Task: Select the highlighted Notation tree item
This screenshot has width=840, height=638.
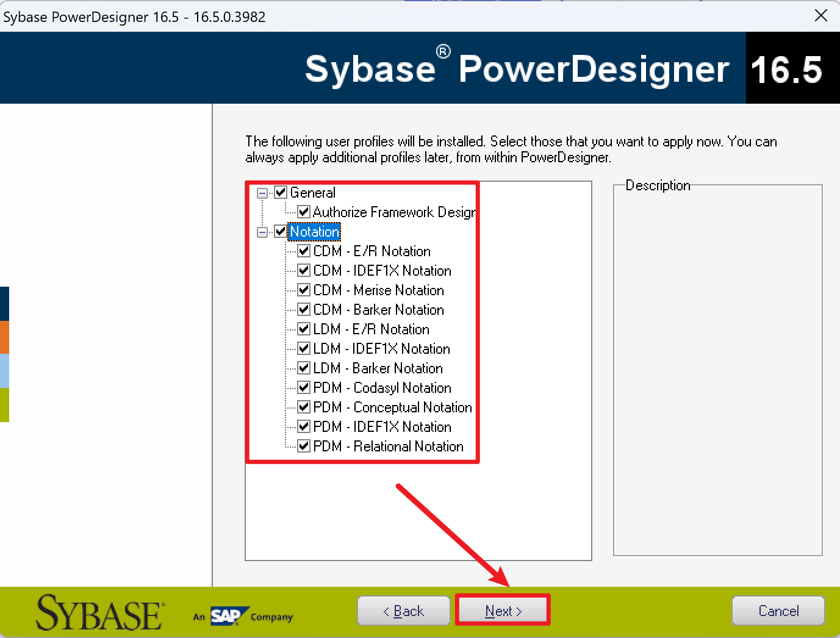Action: pos(315,232)
